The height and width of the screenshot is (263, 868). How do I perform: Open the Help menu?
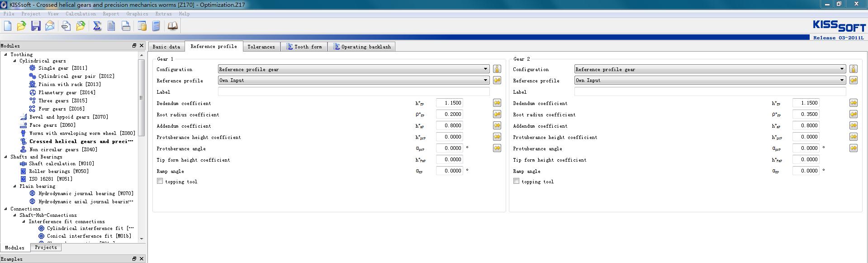point(184,14)
